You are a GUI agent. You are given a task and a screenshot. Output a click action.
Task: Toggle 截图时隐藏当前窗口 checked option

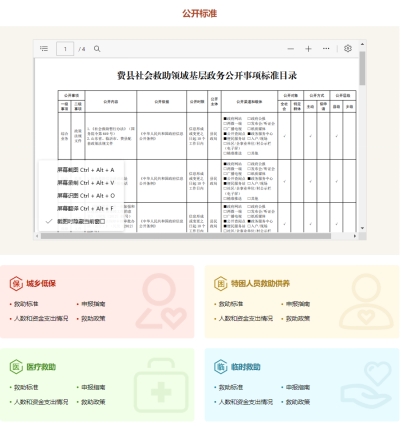tap(81, 221)
